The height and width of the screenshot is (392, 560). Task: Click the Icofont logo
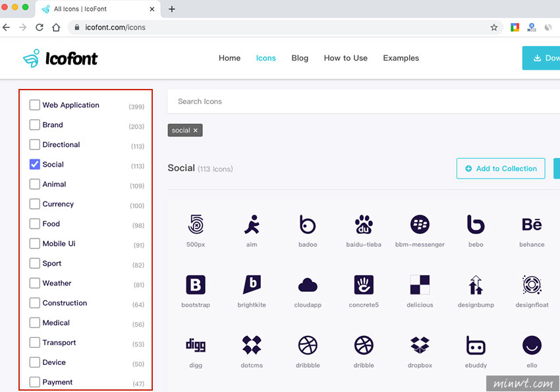61,58
